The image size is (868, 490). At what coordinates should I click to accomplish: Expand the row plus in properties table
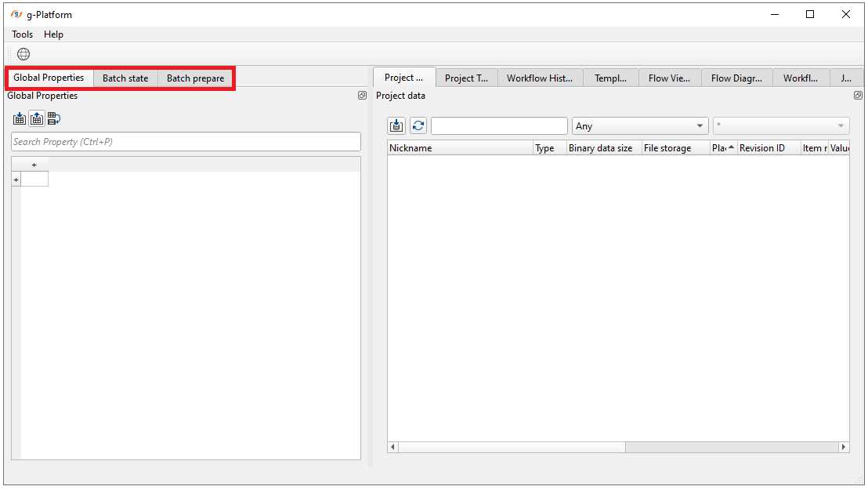coord(16,180)
